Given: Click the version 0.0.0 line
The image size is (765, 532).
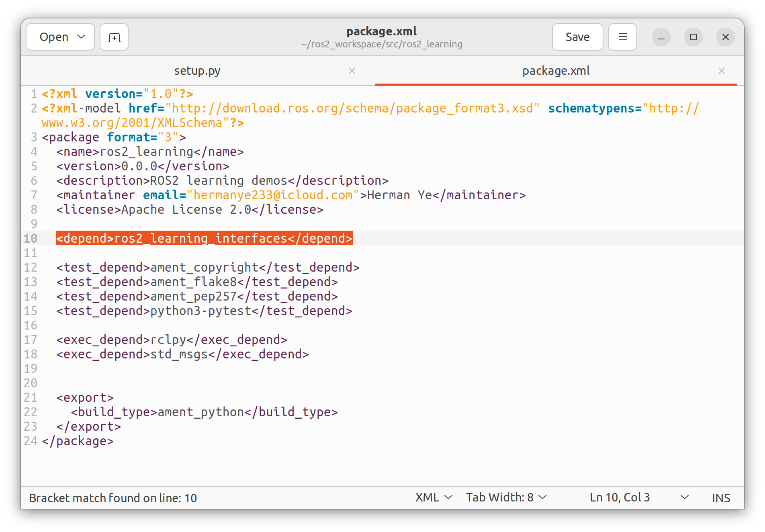Looking at the screenshot, I should coord(143,166).
